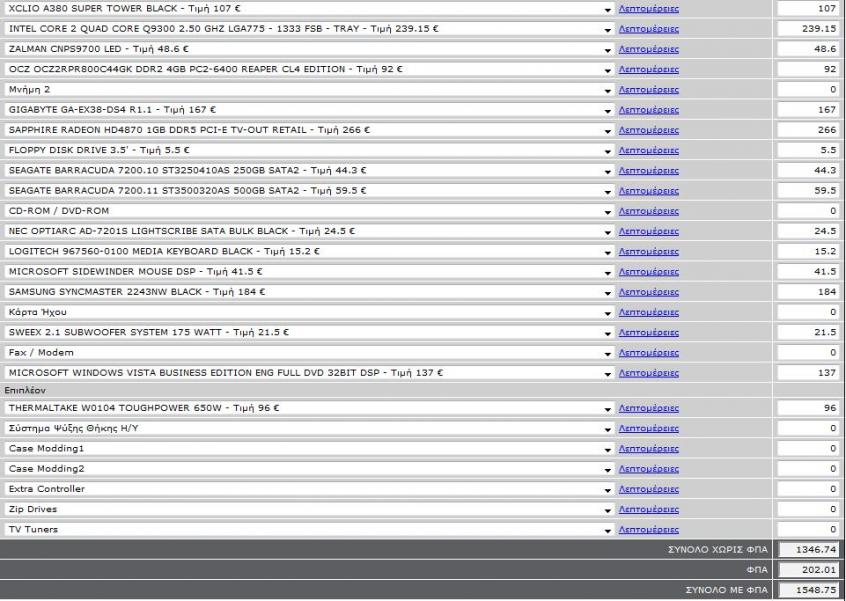Select the ΦΠΑ amount field showing 202.01
This screenshot has height=601, width=846.
(808, 570)
